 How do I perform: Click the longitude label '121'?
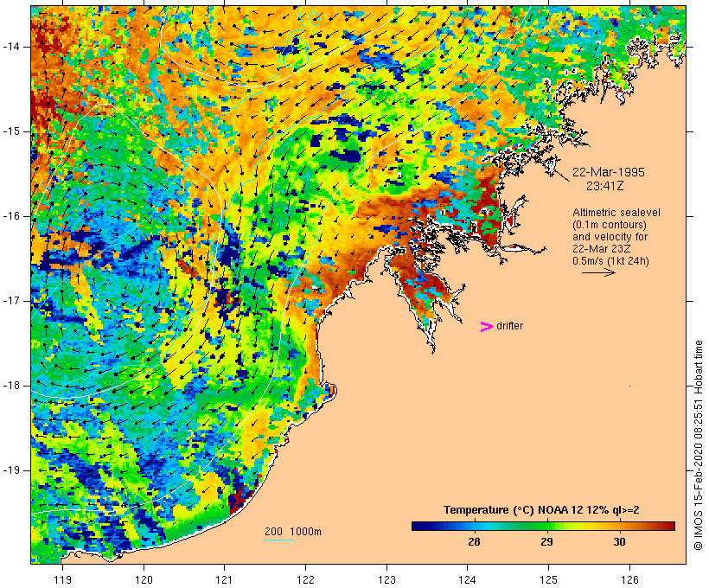[x=224, y=579]
